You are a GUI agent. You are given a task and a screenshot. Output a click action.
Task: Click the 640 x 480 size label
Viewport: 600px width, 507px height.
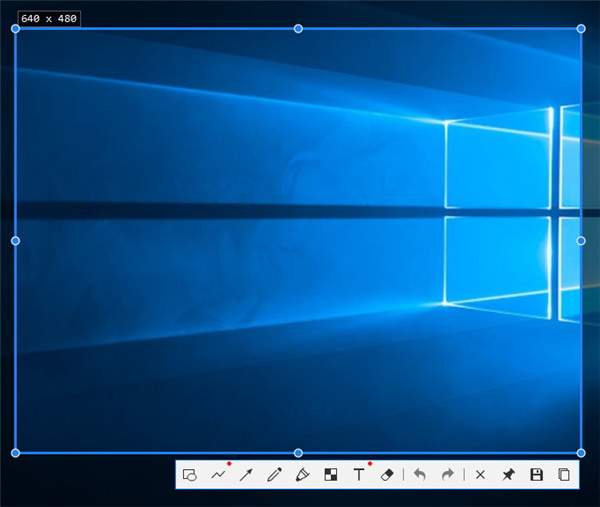tap(48, 19)
